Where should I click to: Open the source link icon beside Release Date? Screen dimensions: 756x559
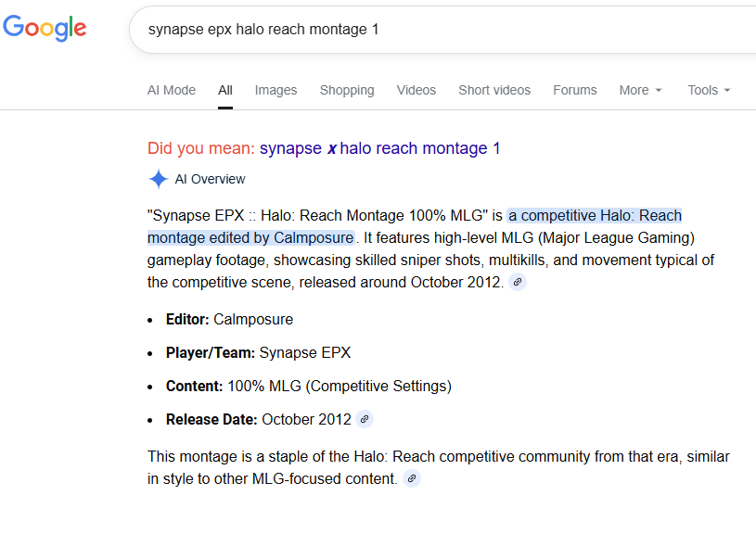[365, 419]
